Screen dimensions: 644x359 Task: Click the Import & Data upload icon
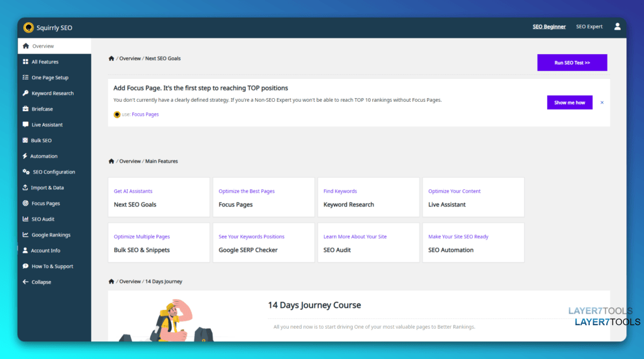click(25, 188)
